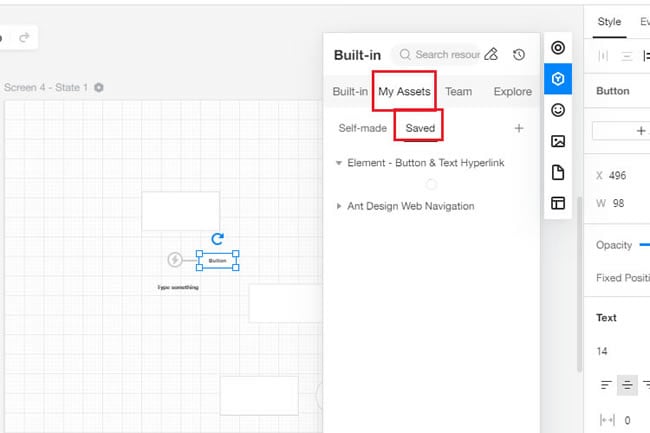Open the target circle icon in sidebar
Viewport: 650px width, 433px height.
click(x=558, y=48)
